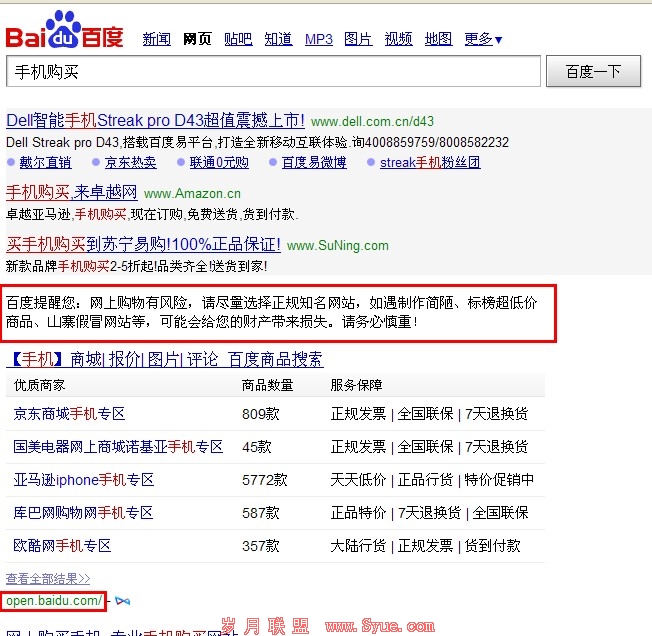Open 亚马逊iphone手机专区 link

pos(84,480)
